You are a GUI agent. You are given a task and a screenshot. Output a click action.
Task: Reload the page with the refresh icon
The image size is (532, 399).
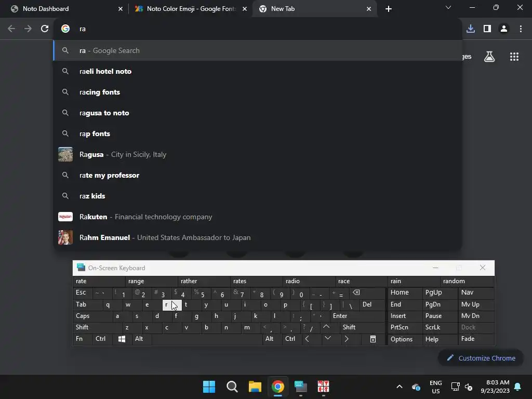point(45,29)
